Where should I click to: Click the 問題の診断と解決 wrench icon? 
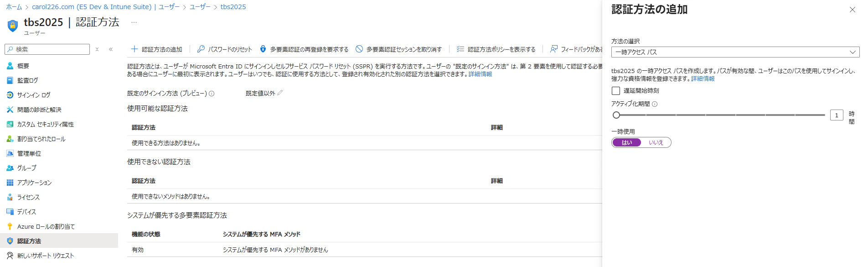tap(10, 110)
